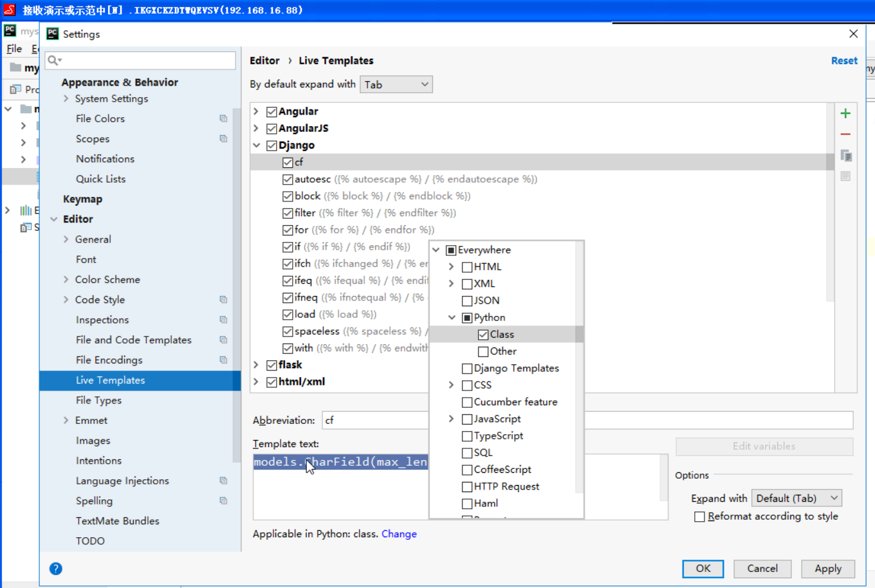Image resolution: width=875 pixels, height=588 pixels.
Task: Click the Change link under applicable contexts
Action: pyautogui.click(x=399, y=533)
